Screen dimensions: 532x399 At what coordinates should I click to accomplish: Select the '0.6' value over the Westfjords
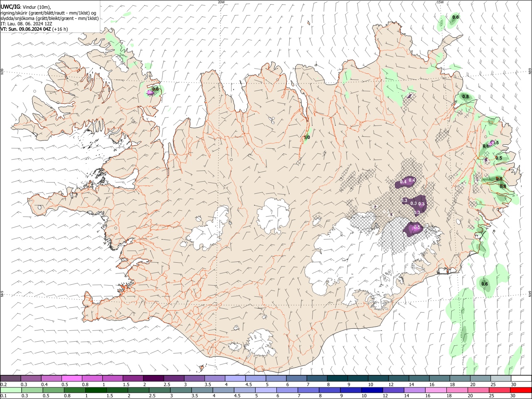point(155,89)
